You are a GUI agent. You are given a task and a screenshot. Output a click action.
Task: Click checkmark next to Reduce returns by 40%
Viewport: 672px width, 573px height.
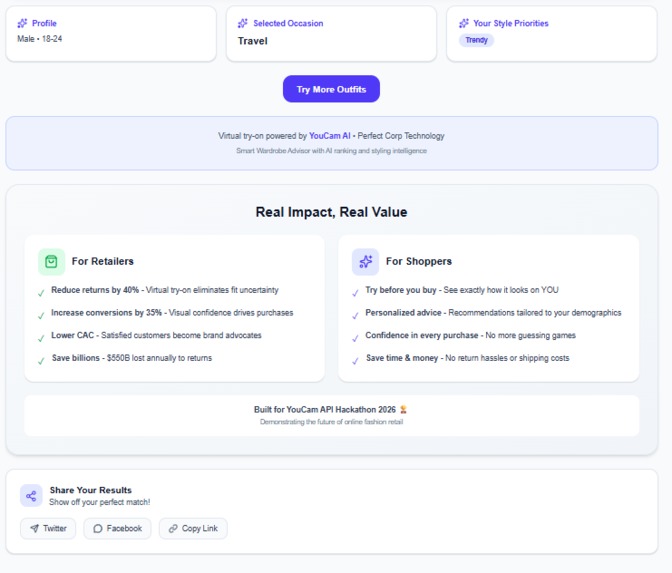coord(41,293)
